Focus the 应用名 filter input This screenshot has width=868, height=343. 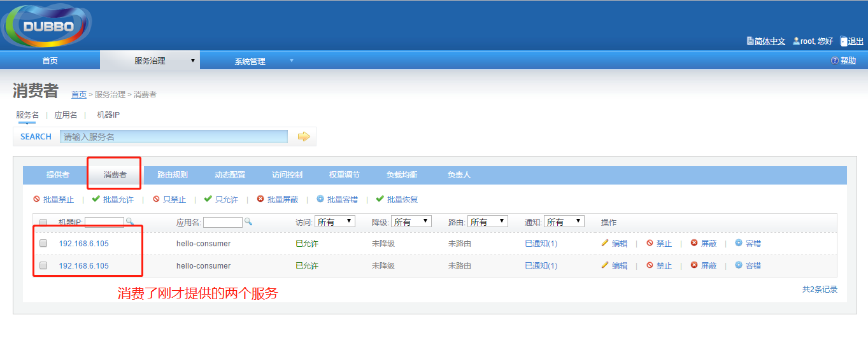223,222
